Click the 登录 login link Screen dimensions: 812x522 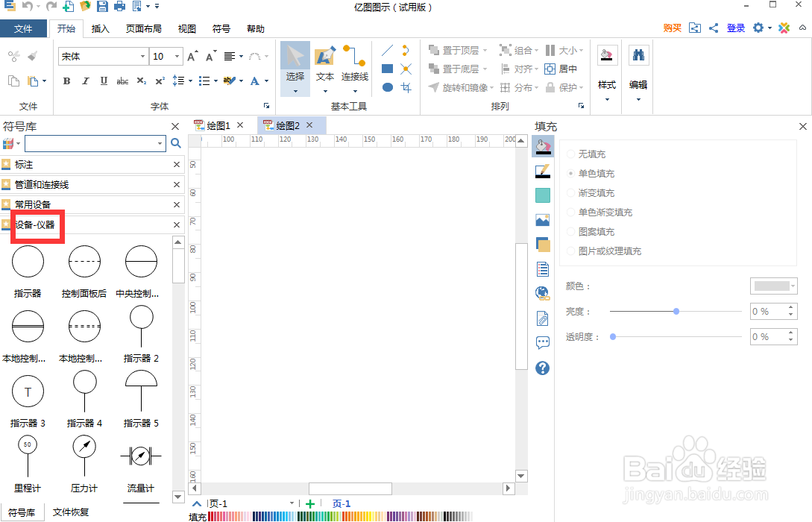pos(736,28)
